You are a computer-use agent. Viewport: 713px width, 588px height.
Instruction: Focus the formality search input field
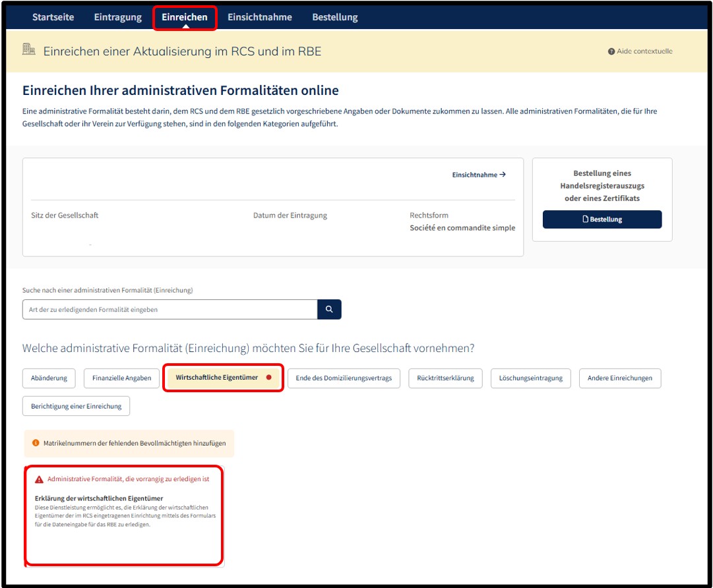tap(170, 309)
